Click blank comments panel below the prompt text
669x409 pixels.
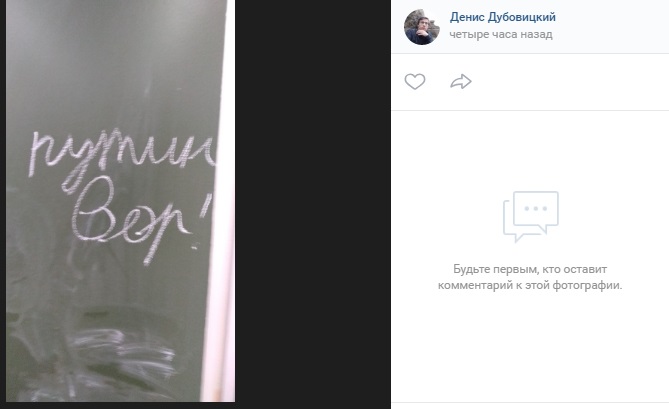coord(530,345)
